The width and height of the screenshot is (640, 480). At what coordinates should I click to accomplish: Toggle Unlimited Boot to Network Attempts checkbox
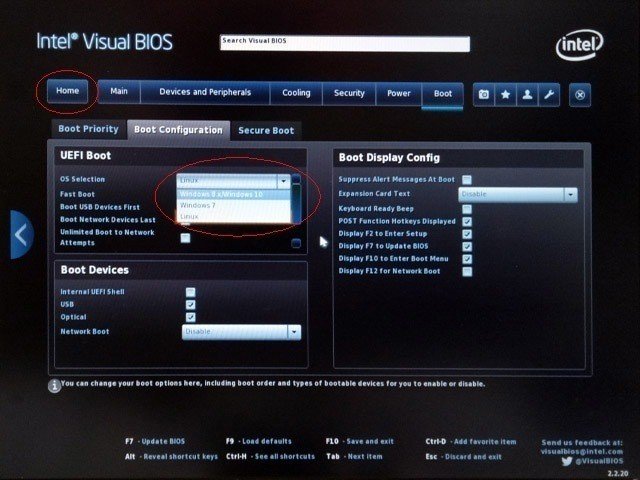(185, 238)
